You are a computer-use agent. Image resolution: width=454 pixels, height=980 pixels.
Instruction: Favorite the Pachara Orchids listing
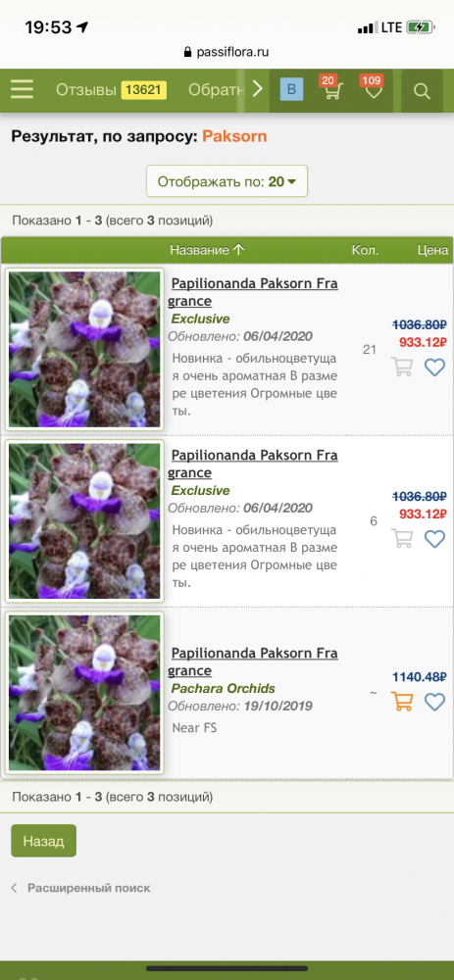coord(434,702)
